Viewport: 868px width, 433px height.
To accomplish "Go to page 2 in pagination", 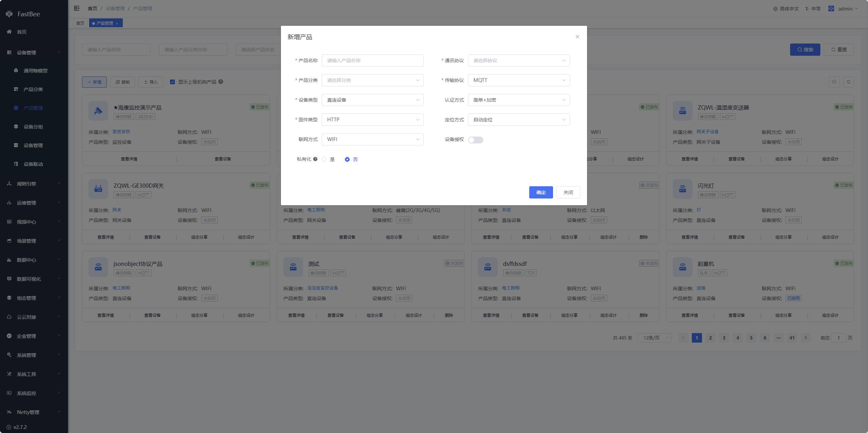I will (x=710, y=338).
